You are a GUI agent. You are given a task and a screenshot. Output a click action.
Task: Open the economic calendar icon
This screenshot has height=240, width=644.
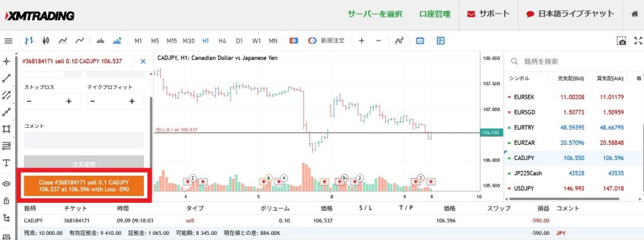click(419, 41)
